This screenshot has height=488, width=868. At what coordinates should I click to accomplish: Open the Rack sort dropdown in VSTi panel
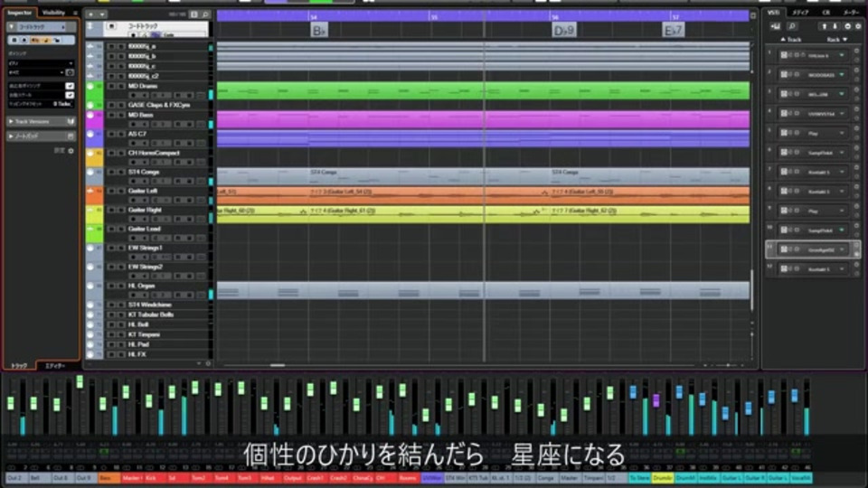coord(837,39)
